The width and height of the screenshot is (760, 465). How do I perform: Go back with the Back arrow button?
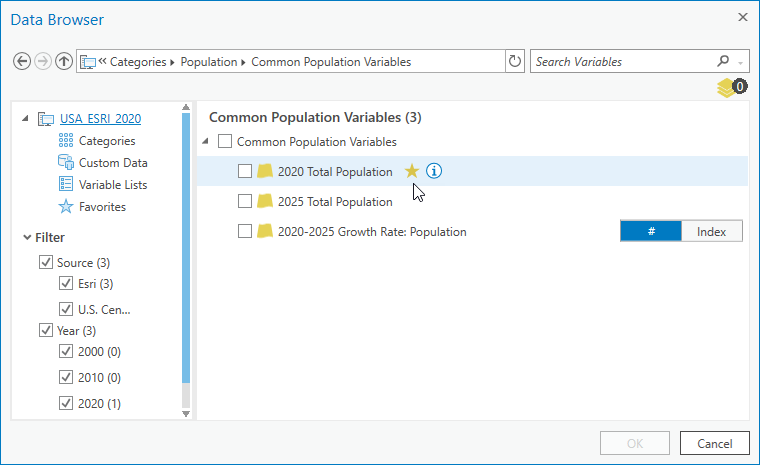coord(22,62)
